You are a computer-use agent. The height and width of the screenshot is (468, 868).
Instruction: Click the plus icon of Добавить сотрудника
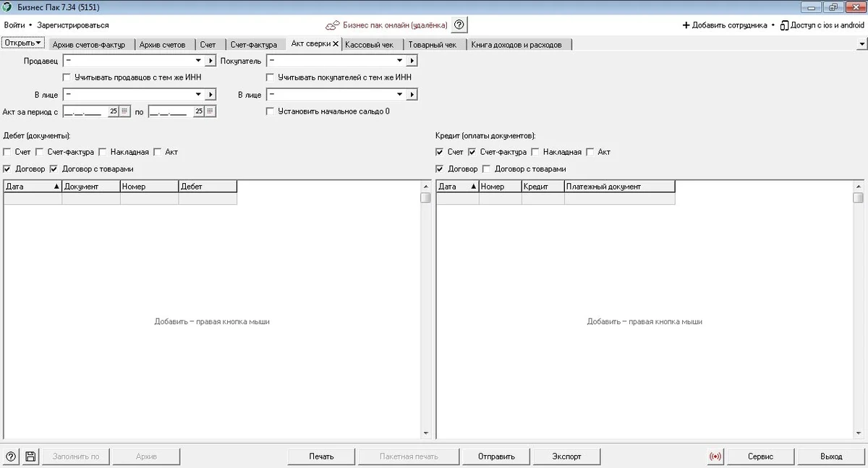686,25
